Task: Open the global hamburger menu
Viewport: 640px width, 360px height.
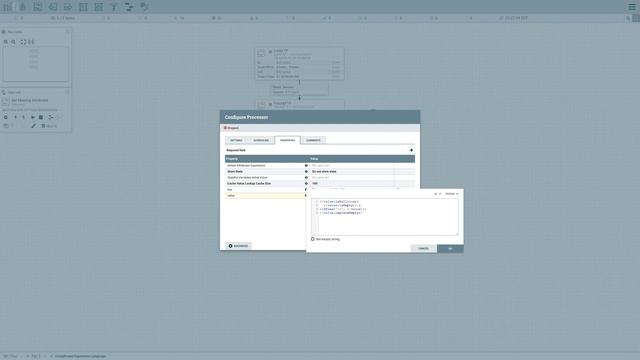Action: pos(632,7)
